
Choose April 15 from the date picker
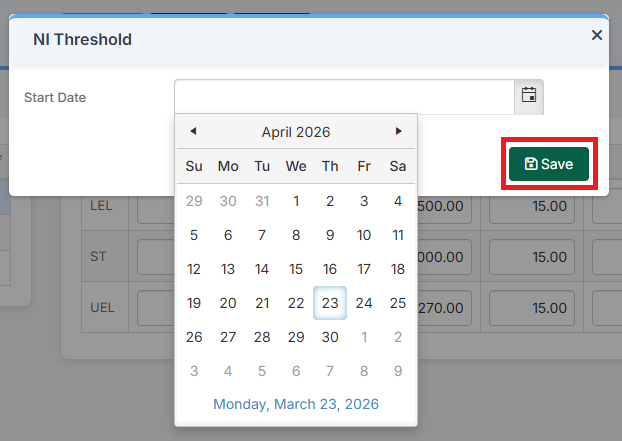coord(296,269)
